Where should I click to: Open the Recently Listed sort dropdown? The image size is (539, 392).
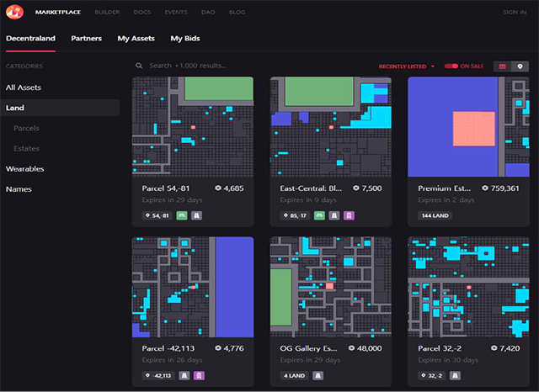[x=407, y=66]
